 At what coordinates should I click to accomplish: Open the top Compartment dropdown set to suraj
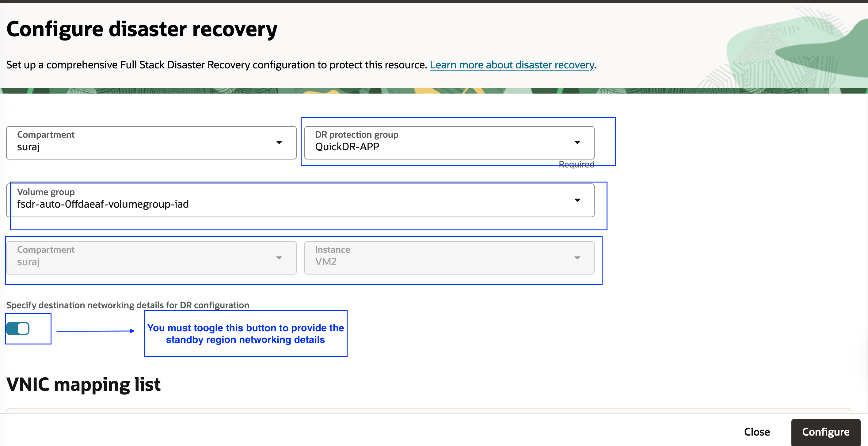pyautogui.click(x=151, y=143)
